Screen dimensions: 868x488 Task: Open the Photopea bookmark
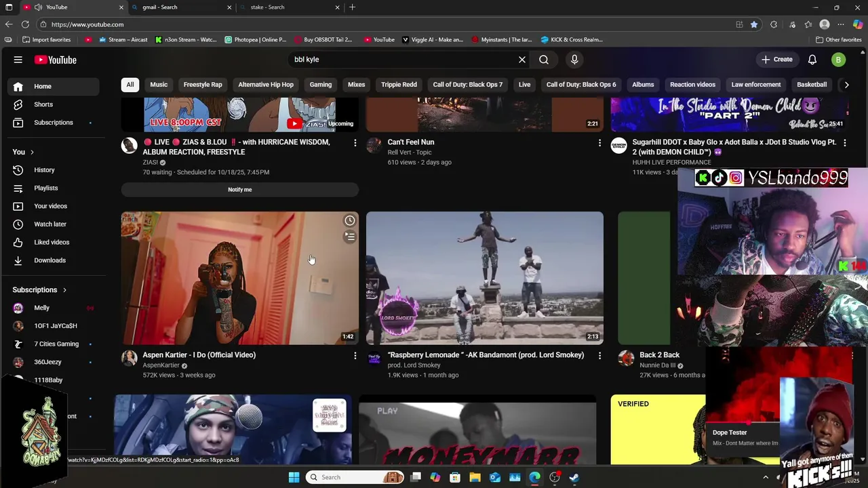[x=256, y=39]
